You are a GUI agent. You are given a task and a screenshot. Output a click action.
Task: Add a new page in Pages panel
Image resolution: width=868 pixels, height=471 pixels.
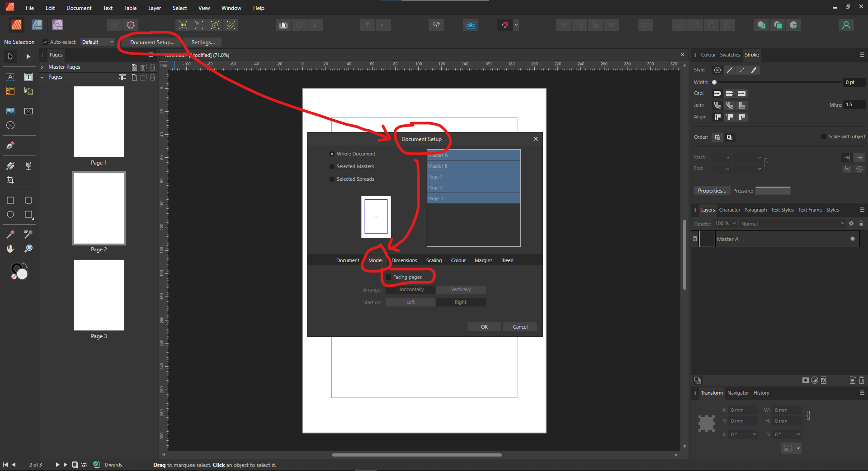(x=134, y=77)
